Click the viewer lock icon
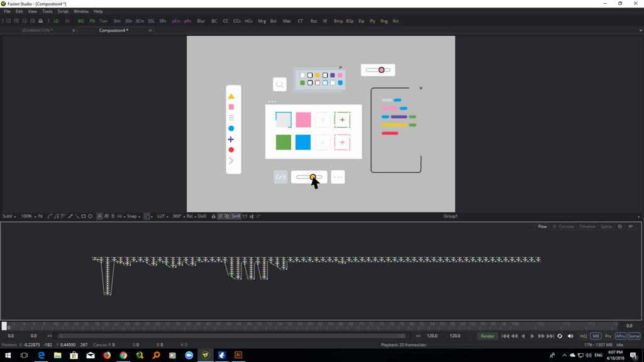 click(213, 216)
